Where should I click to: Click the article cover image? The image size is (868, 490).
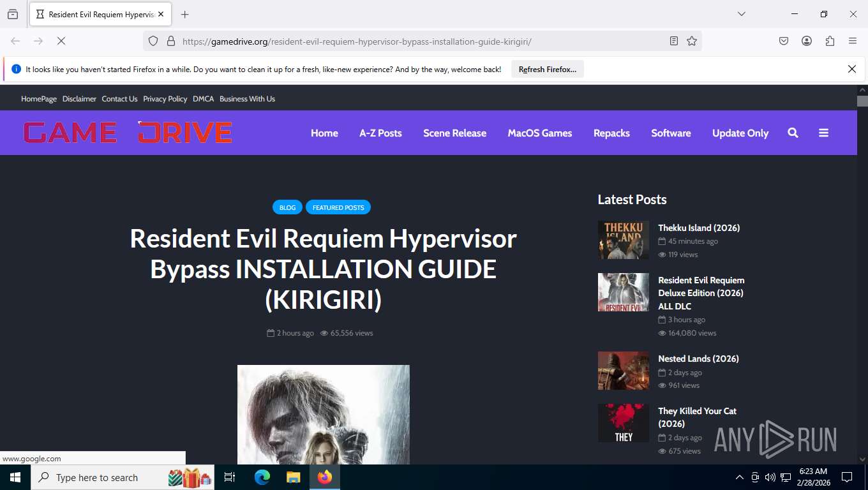point(324,415)
